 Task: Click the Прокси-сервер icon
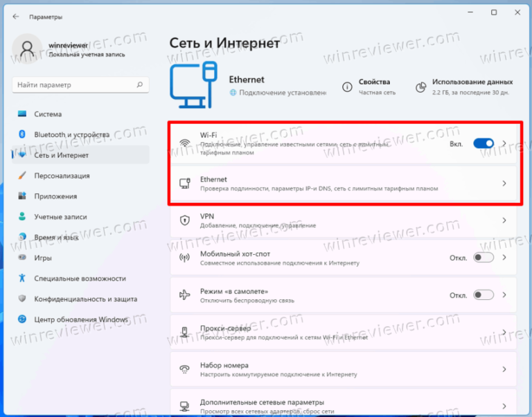(x=185, y=332)
